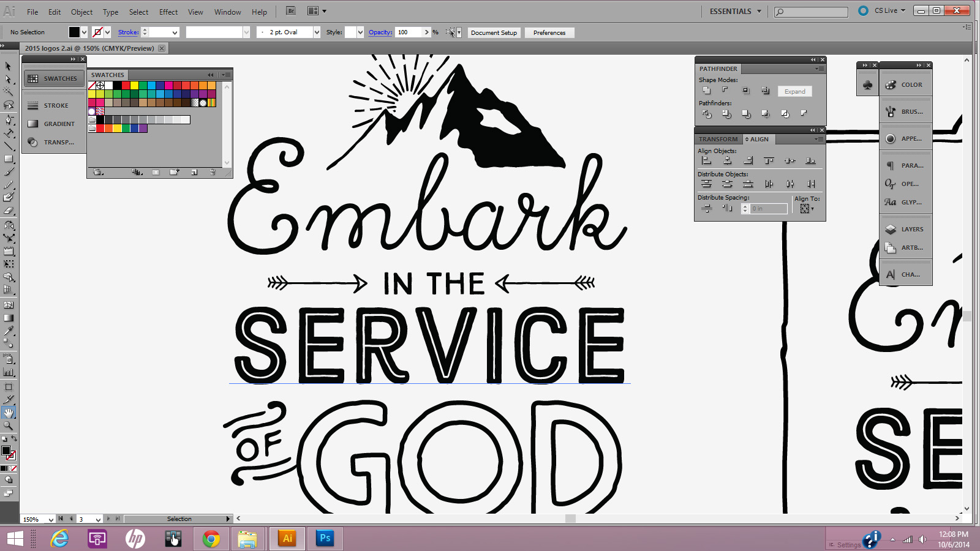Set color to None in toolbar
The width and height of the screenshot is (980, 551).
click(13, 468)
